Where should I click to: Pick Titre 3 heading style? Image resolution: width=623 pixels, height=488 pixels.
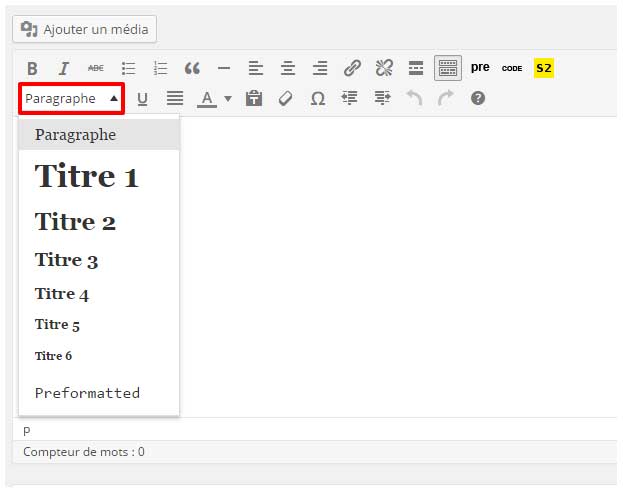pyautogui.click(x=66, y=260)
